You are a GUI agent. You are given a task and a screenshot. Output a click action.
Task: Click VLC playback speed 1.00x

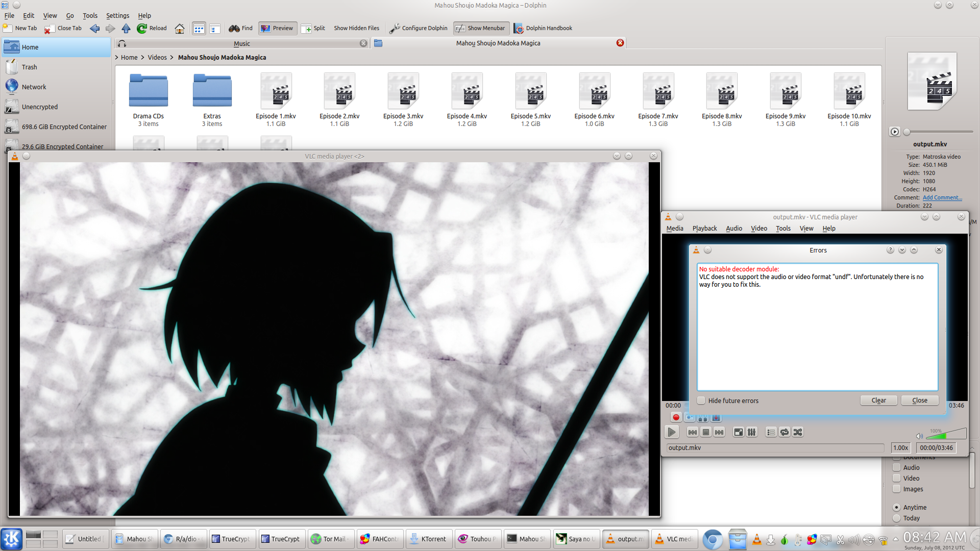pos(901,447)
